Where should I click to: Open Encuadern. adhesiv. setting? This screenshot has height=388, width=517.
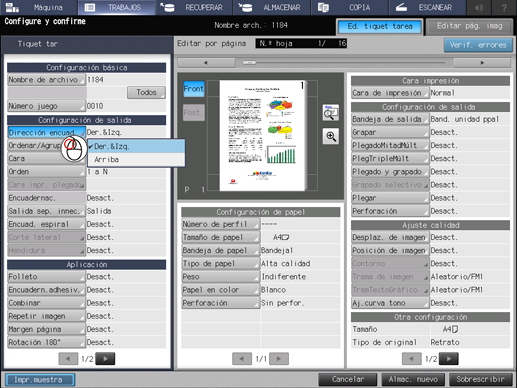[46, 290]
